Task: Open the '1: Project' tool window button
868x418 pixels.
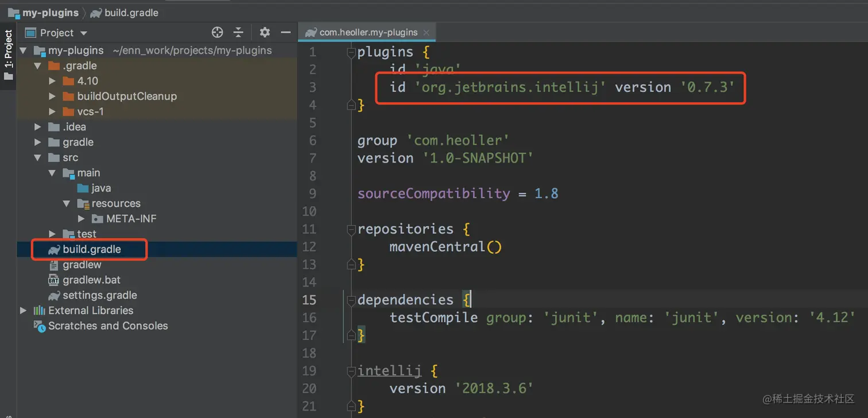Action: 8,52
